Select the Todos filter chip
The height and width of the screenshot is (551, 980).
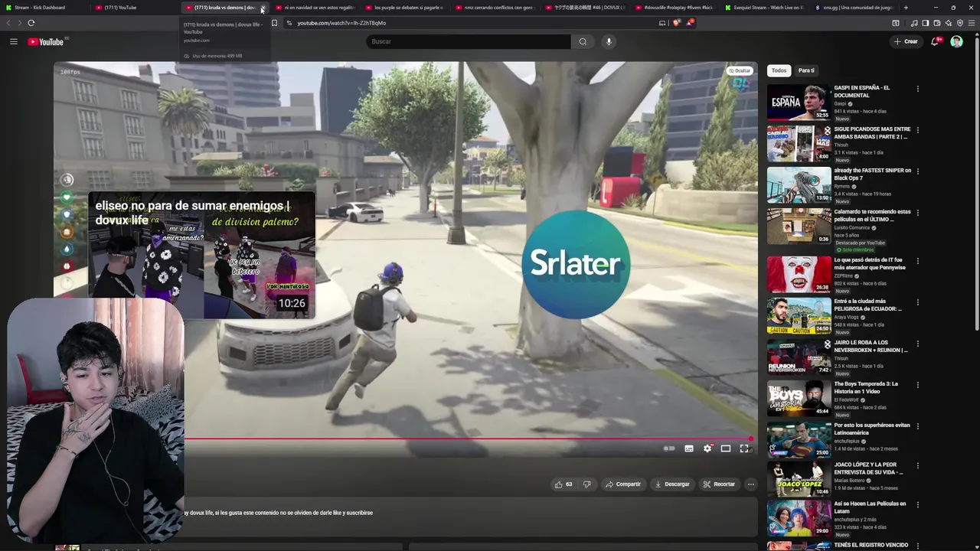coord(779,70)
